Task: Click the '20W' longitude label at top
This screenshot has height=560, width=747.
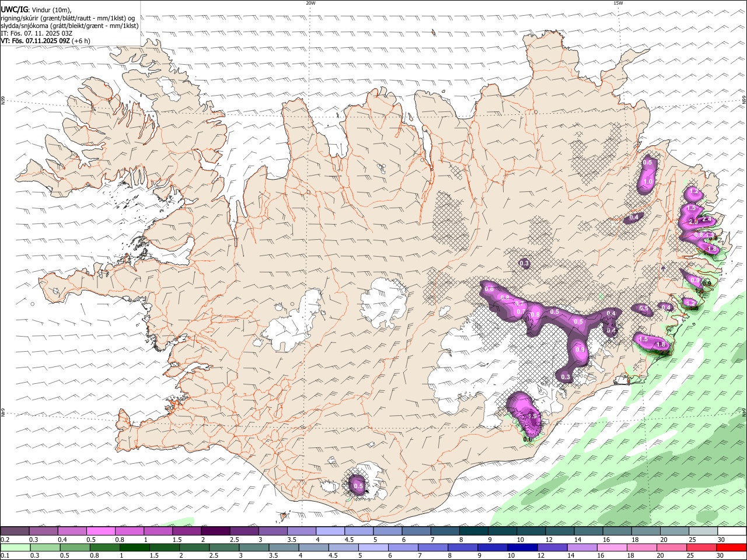Action: tap(310, 3)
